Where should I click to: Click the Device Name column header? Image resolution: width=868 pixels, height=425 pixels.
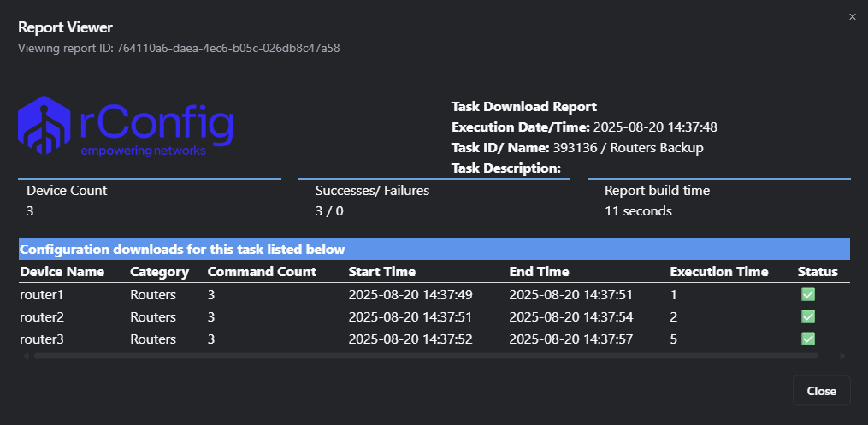point(62,272)
